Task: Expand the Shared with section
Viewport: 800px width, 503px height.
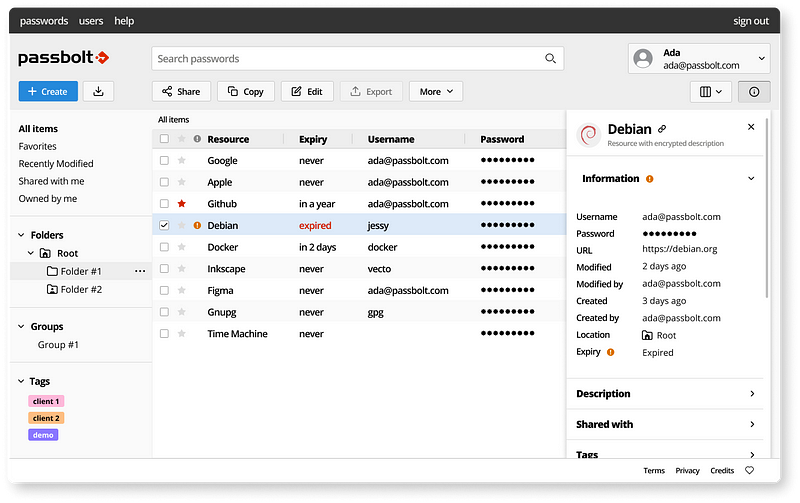Action: coord(665,424)
